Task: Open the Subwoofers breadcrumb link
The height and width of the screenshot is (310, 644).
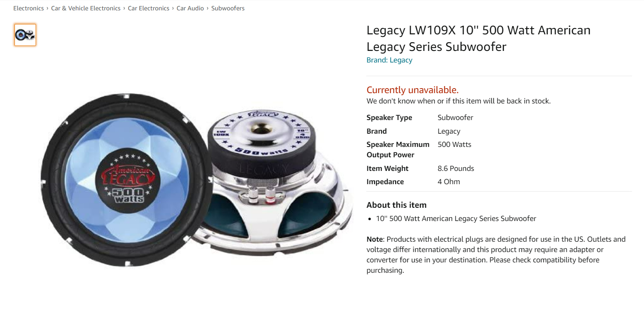Action: click(228, 8)
